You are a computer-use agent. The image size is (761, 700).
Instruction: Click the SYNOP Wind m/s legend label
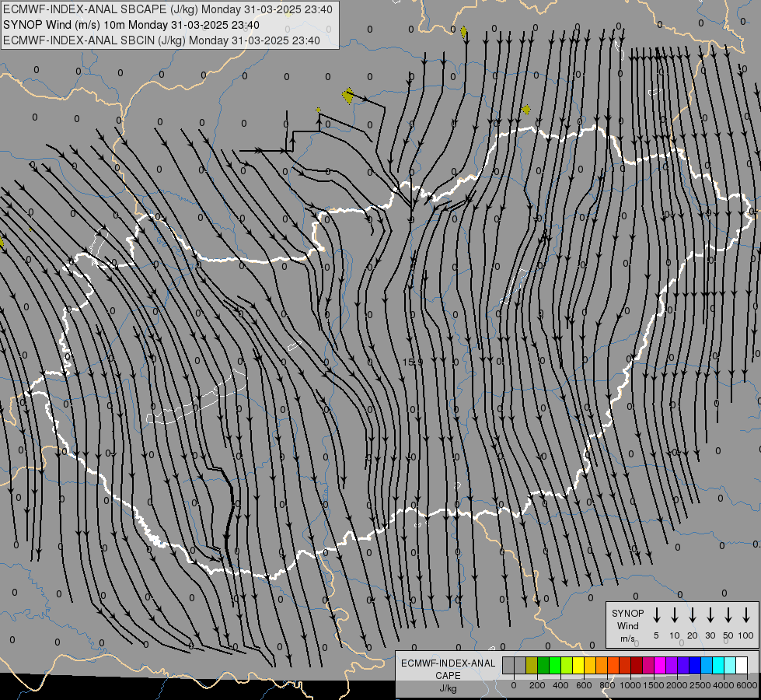click(627, 625)
